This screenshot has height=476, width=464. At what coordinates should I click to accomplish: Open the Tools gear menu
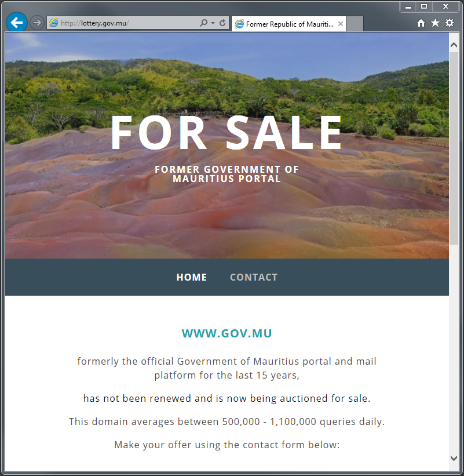tap(450, 23)
